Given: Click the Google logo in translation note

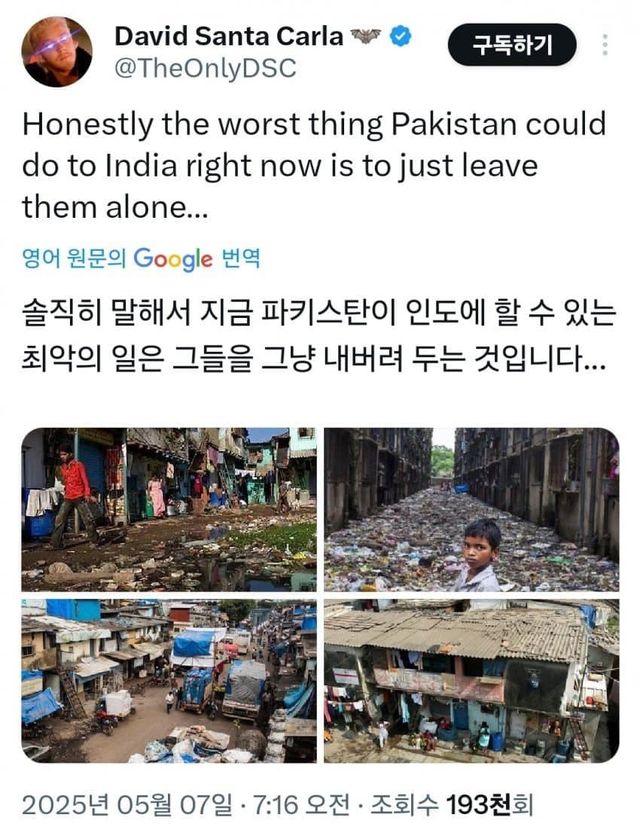Looking at the screenshot, I should (x=173, y=260).
